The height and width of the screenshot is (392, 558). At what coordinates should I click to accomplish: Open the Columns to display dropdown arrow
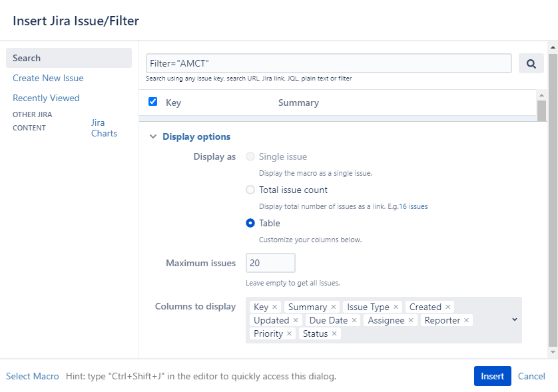pos(514,319)
